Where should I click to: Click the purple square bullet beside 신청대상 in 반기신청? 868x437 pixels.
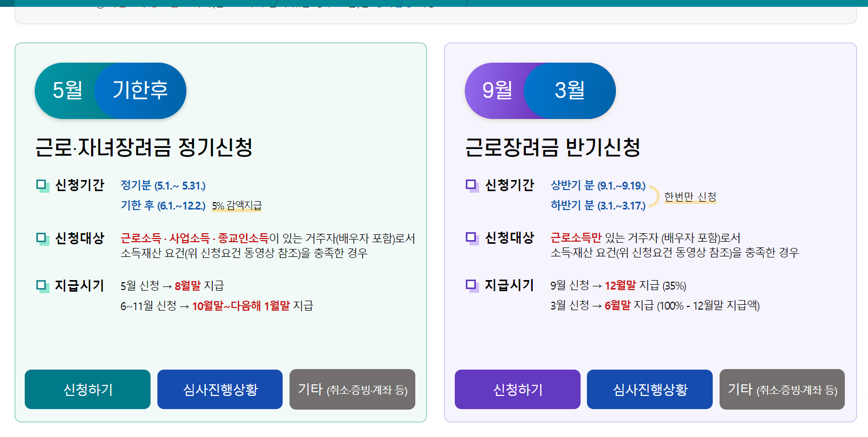pyautogui.click(x=472, y=238)
